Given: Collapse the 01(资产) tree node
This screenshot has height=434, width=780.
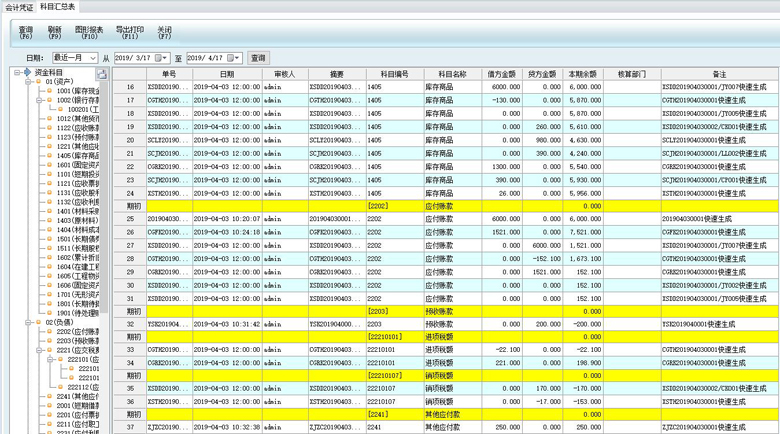Looking at the screenshot, I should point(27,82).
